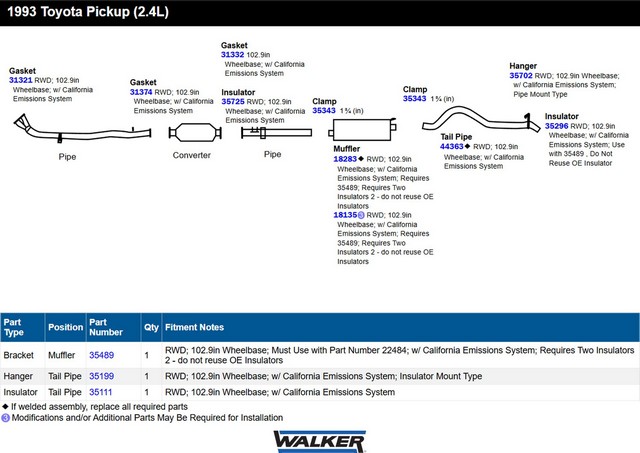Screen dimensions: 640x453
Task: Click the "1993 Toyota Pickup (2.4L)" title
Action: point(88,12)
